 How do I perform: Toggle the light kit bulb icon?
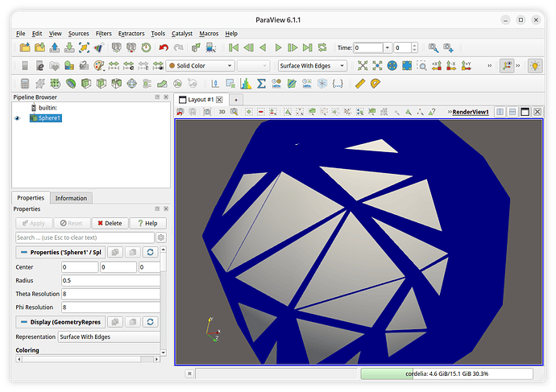[535, 65]
